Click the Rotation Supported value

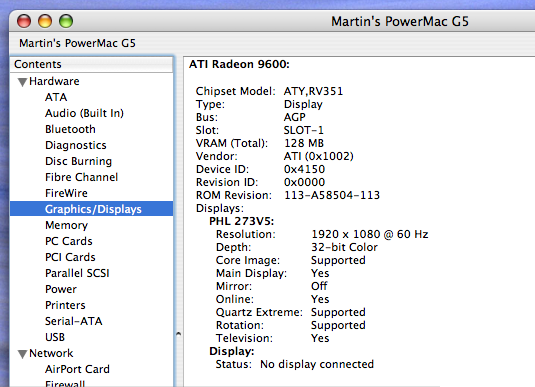point(338,325)
